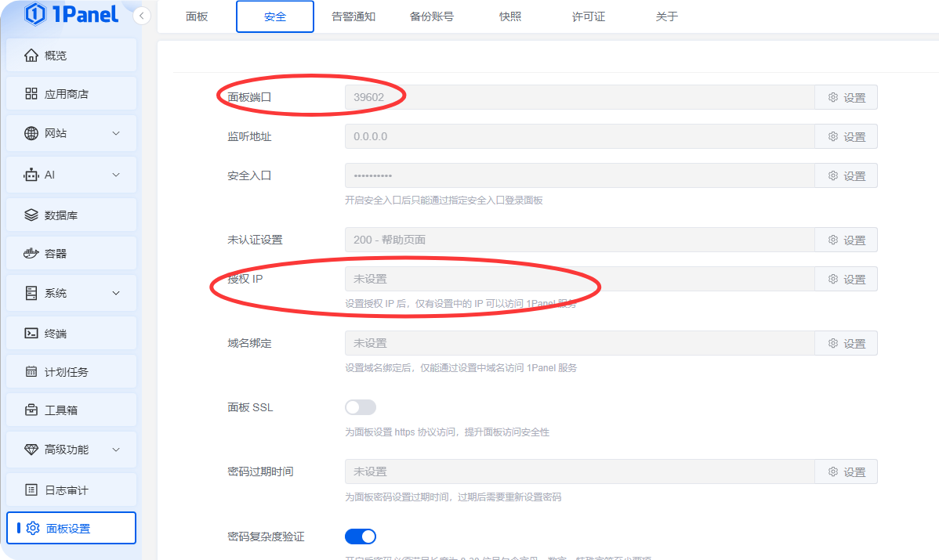Click the 面板 SSL label
Viewport: 939px width, 560px height.
click(x=250, y=407)
